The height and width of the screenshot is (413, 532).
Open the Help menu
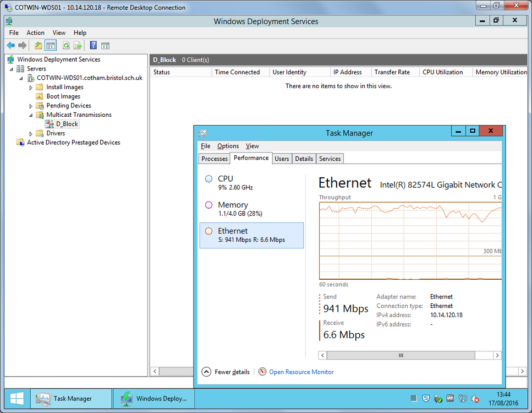tap(80, 32)
